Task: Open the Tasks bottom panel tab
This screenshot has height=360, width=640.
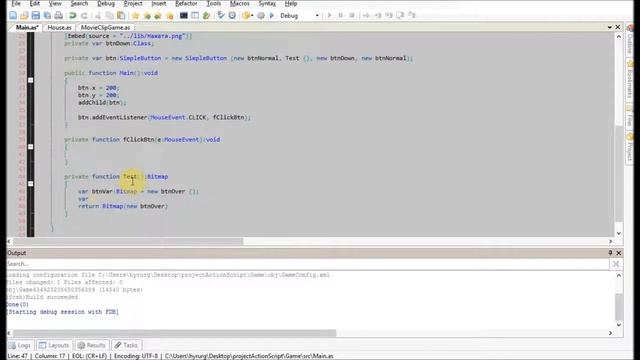Action: click(x=126, y=345)
